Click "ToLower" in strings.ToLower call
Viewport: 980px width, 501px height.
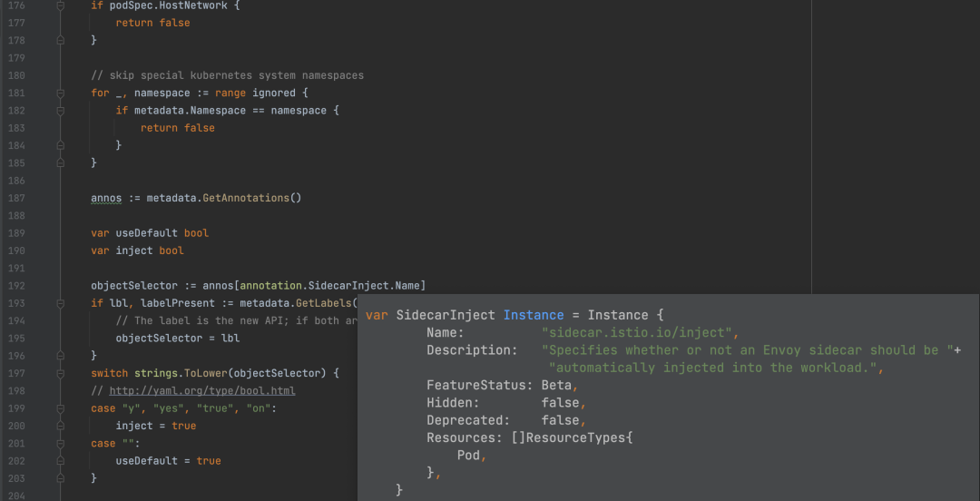205,373
